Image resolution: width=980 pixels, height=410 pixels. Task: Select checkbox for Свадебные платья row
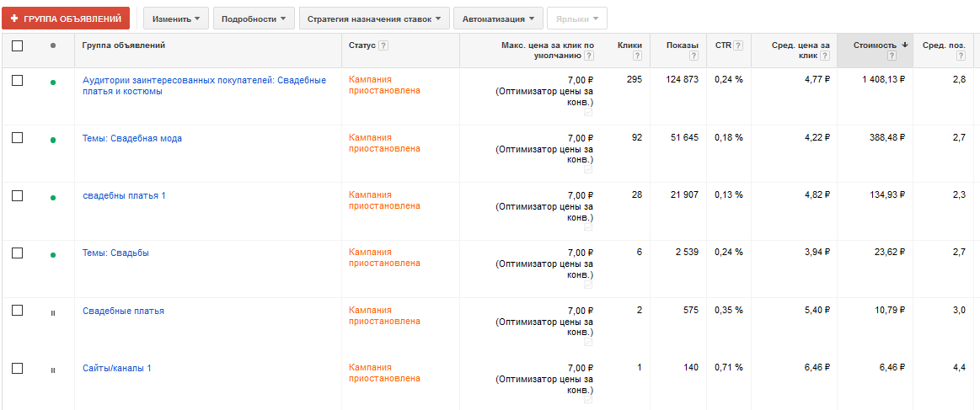coord(18,310)
